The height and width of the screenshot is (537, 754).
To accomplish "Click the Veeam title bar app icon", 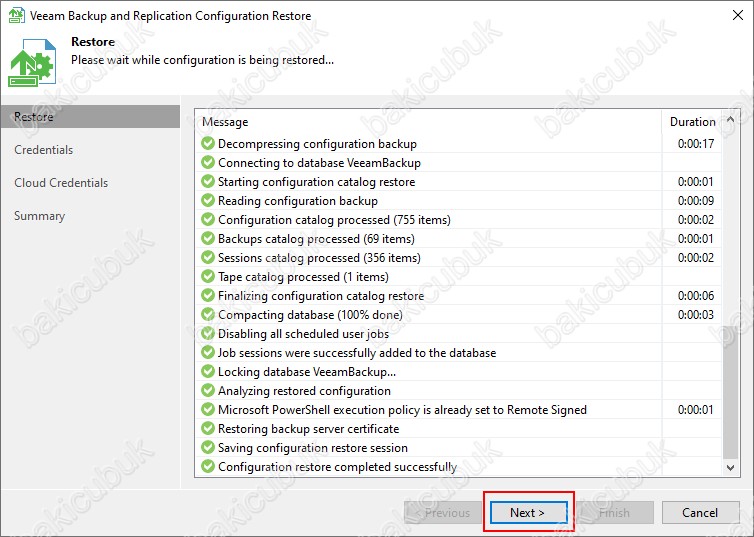I will pos(16,15).
